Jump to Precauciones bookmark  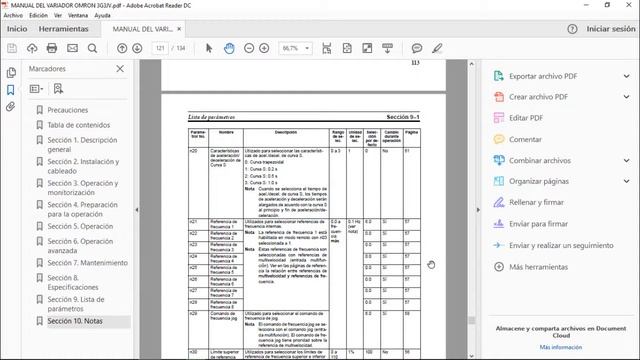coord(67,110)
